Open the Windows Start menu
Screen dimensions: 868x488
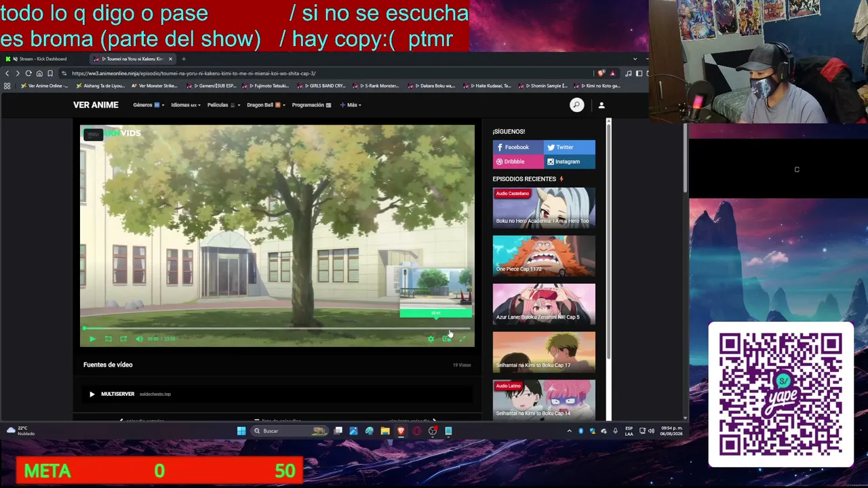(241, 431)
